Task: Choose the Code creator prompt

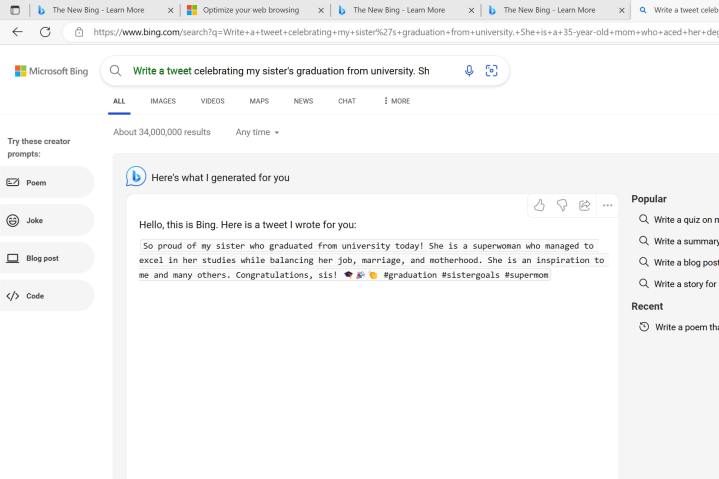Action: coord(50,296)
